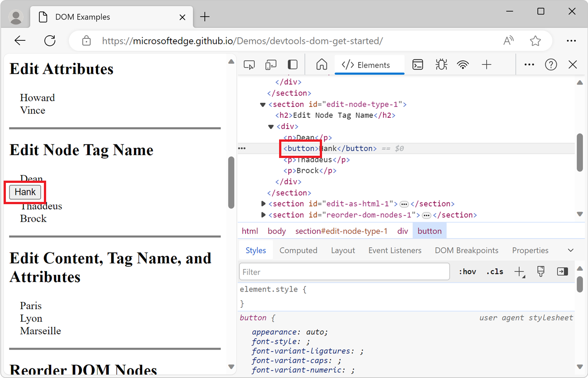Open network conditions via the wifi icon
The image size is (588, 378).
463,64
